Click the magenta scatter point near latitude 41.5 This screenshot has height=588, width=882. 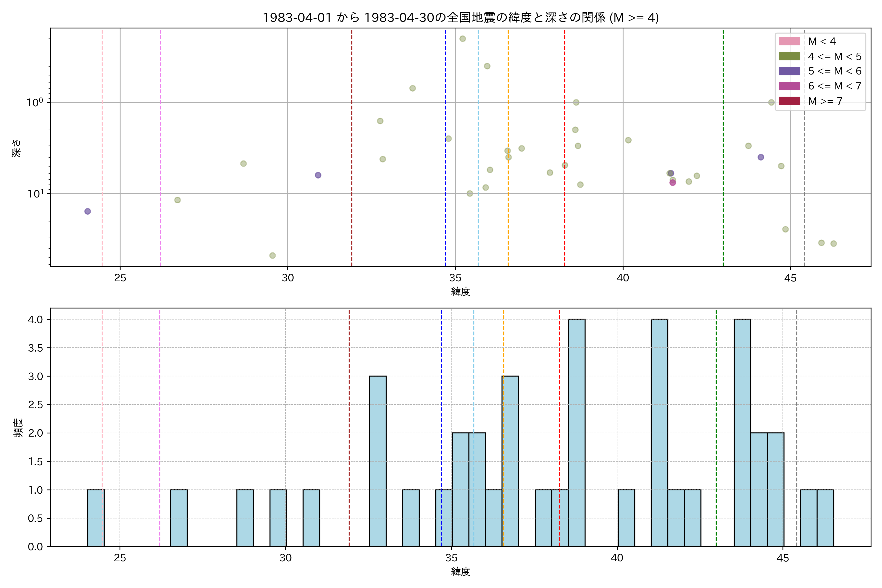[x=673, y=183]
